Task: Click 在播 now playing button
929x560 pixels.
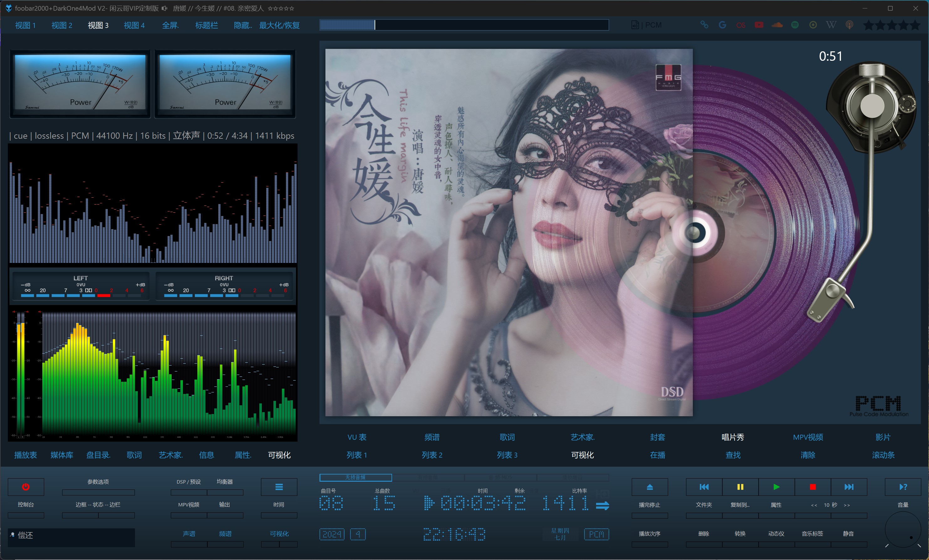Action: (657, 455)
